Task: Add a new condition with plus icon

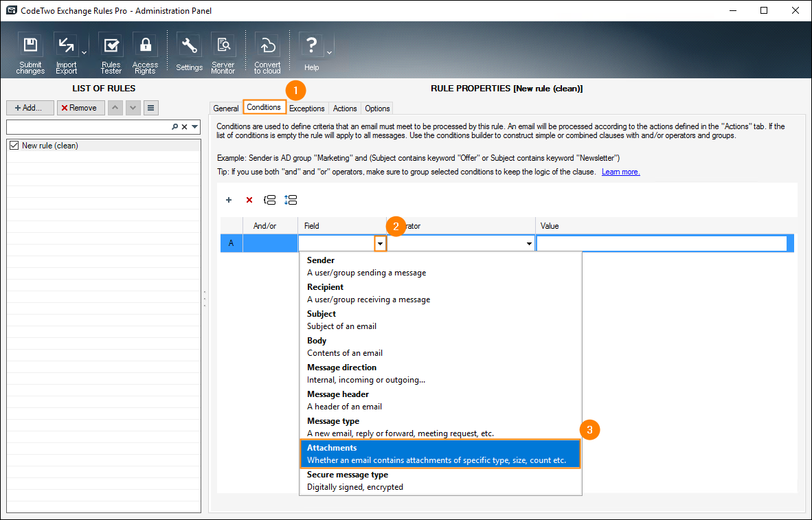Action: click(x=229, y=200)
